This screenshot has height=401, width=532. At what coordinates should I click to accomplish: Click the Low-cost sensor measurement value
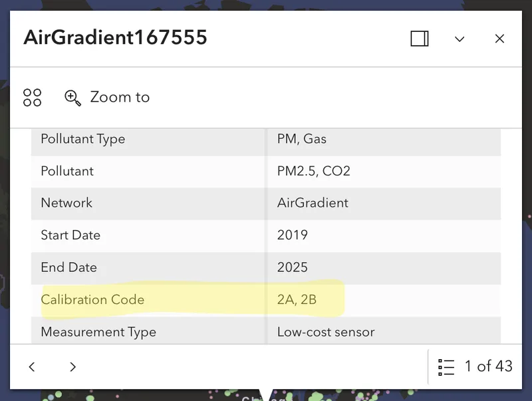326,331
